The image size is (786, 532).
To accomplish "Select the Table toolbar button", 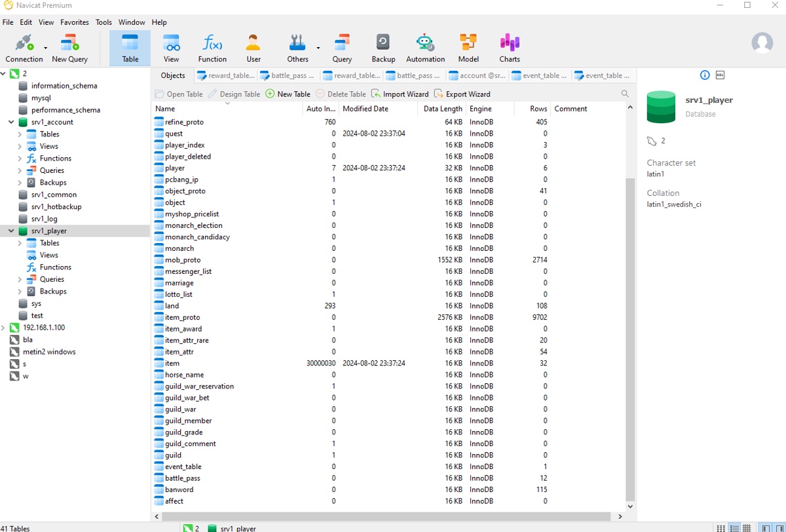I will (130, 48).
